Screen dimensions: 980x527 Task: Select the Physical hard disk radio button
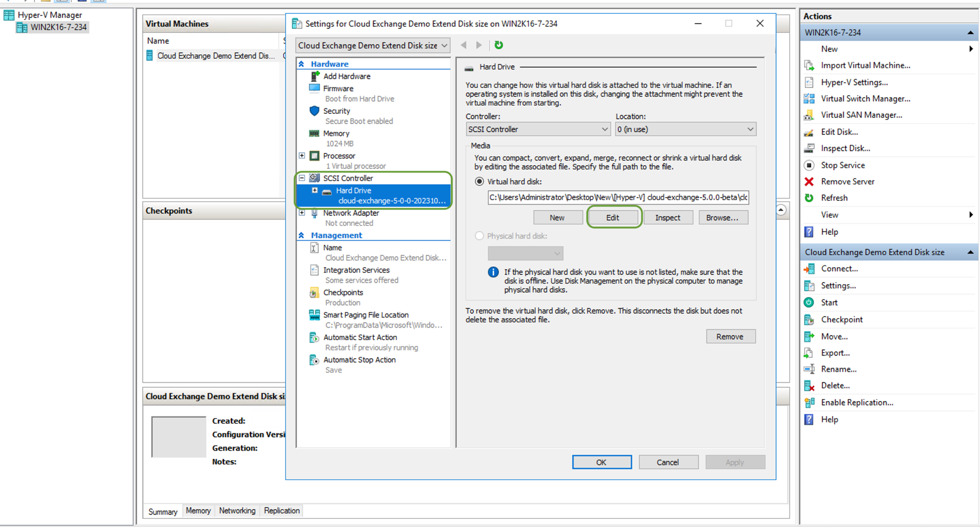(x=479, y=236)
